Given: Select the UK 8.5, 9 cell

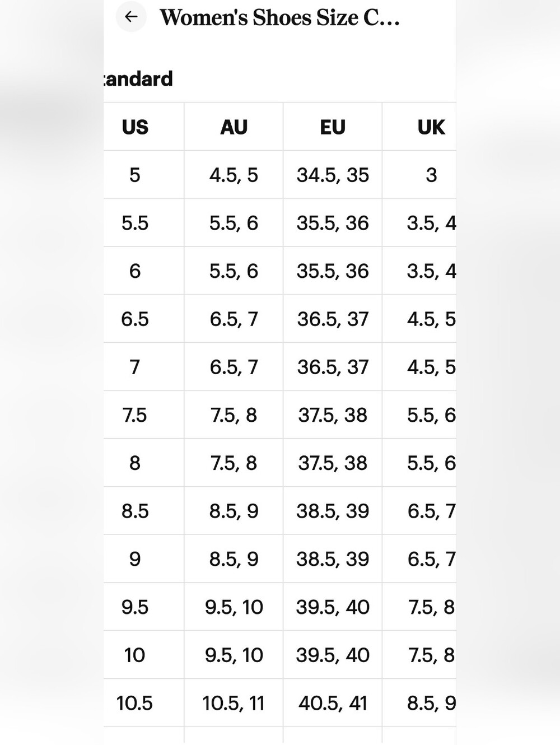Looking at the screenshot, I should tap(431, 703).
